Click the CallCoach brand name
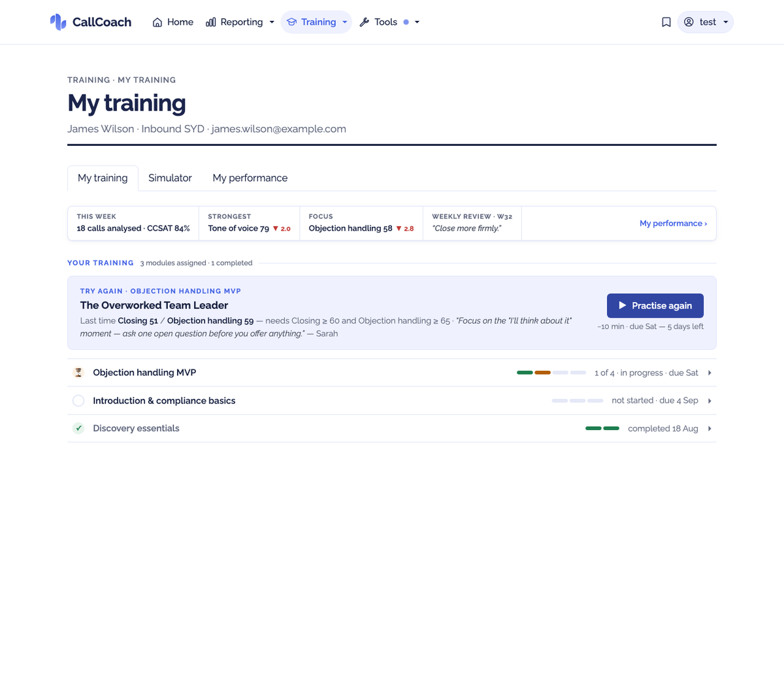 [x=102, y=22]
